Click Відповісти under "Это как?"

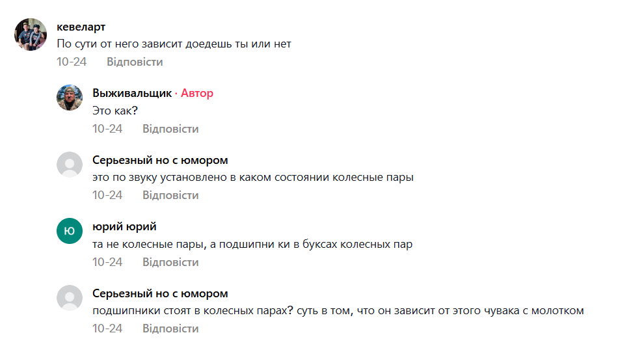pyautogui.click(x=170, y=129)
